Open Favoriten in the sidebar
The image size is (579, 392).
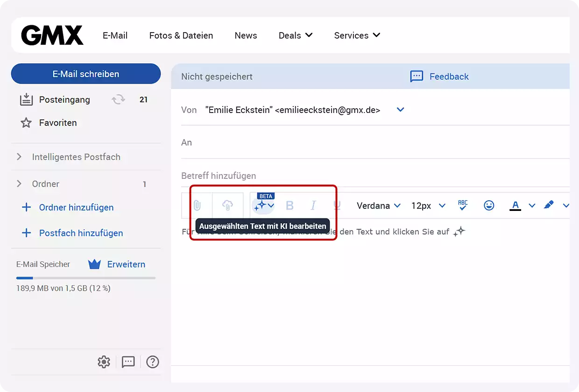pyautogui.click(x=58, y=123)
